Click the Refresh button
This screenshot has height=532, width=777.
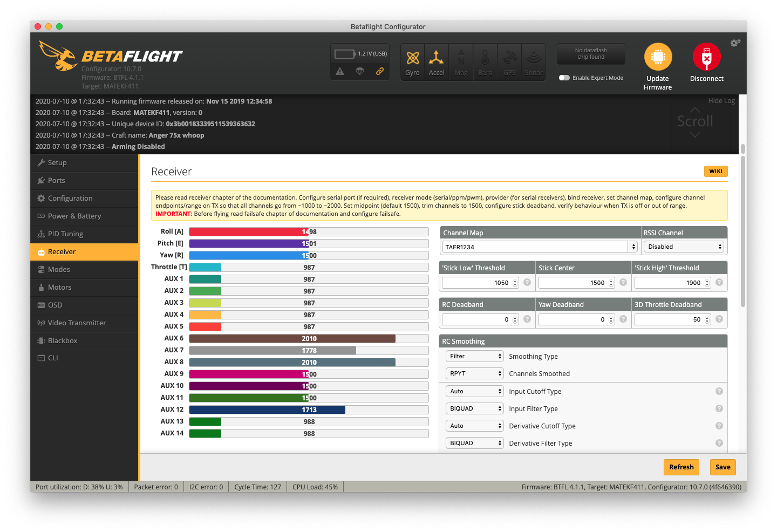pos(681,467)
